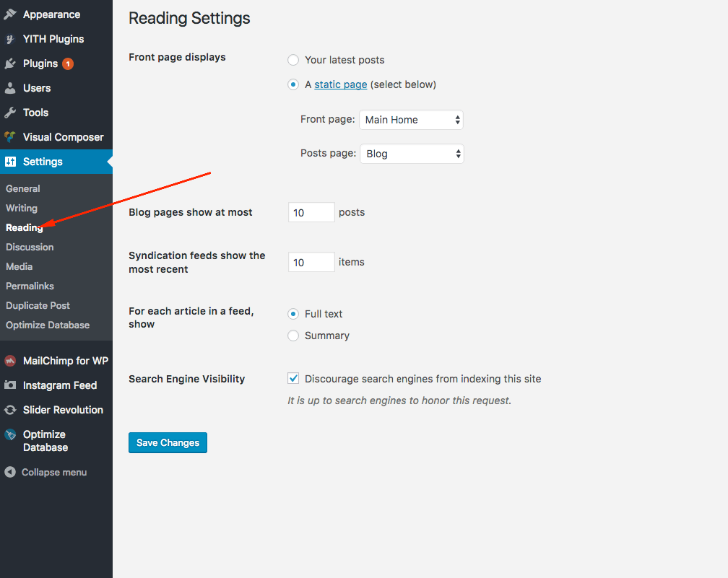Open Tools via its wrench icon

[10, 113]
